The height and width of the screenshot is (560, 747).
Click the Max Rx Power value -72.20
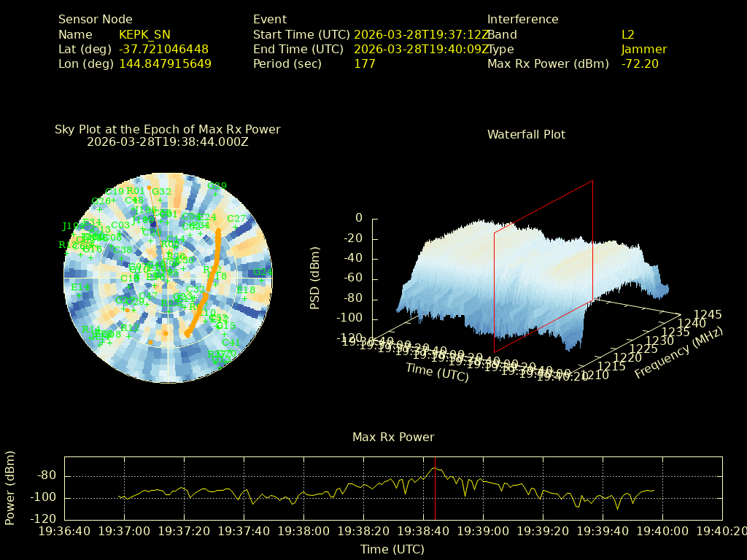640,64
